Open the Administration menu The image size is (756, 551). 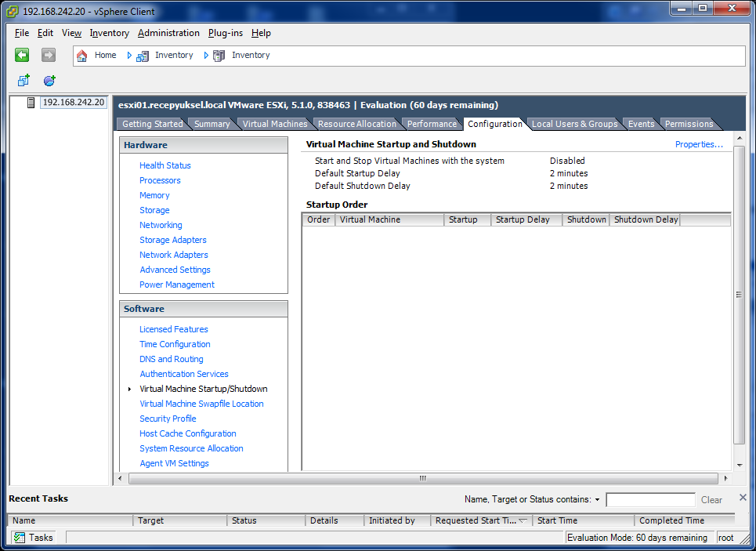(168, 33)
